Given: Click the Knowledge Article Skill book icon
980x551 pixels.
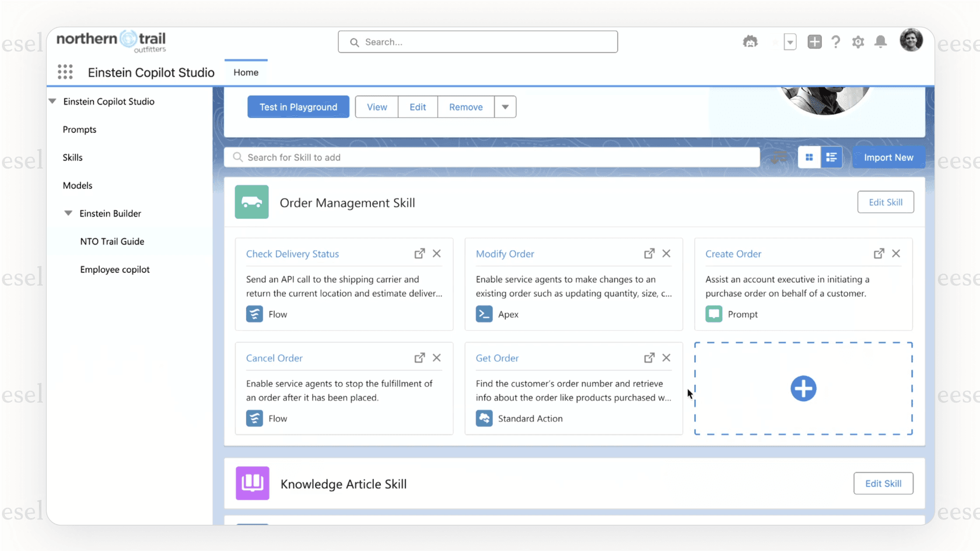Looking at the screenshot, I should coord(253,483).
